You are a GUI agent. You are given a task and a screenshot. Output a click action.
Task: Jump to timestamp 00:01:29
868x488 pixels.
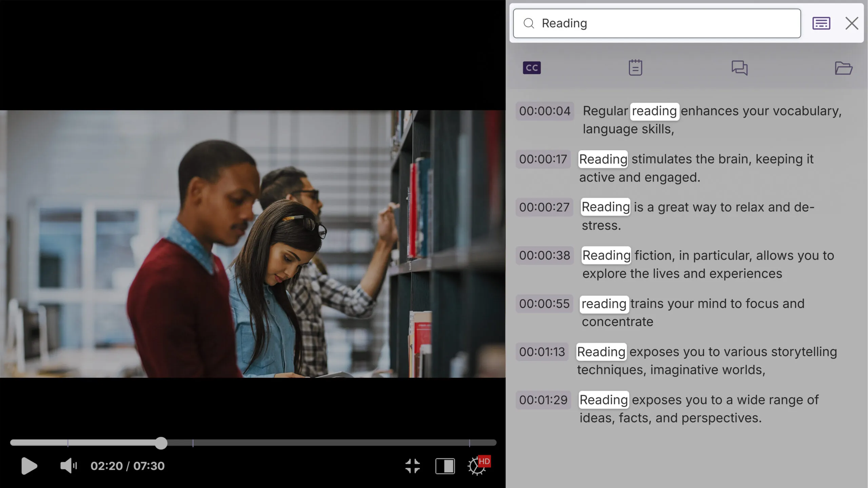coord(543,400)
